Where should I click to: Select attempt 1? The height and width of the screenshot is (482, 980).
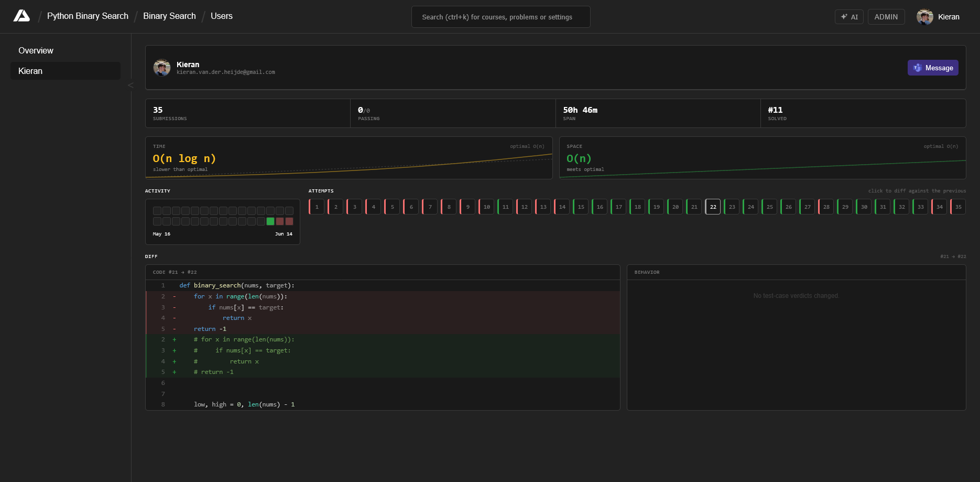pos(317,207)
